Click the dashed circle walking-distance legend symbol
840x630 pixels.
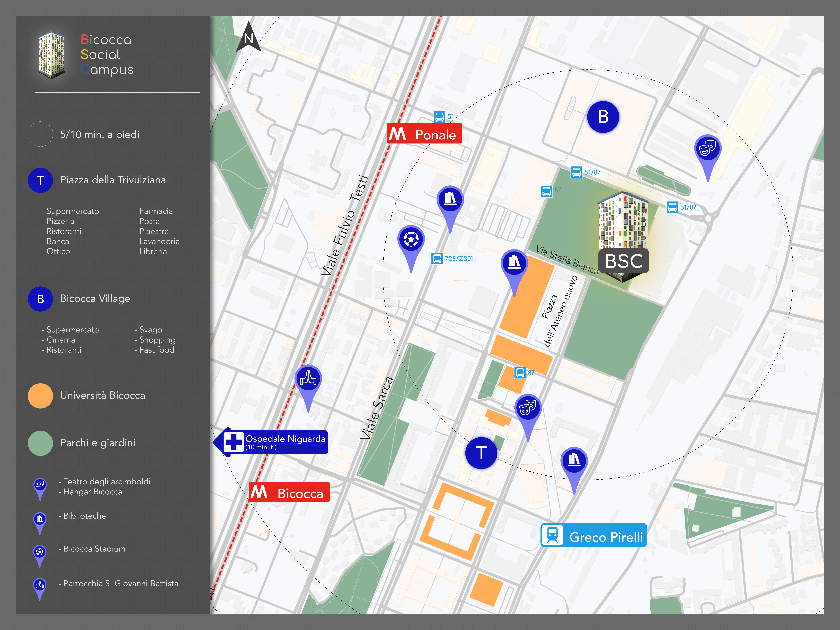[40, 134]
